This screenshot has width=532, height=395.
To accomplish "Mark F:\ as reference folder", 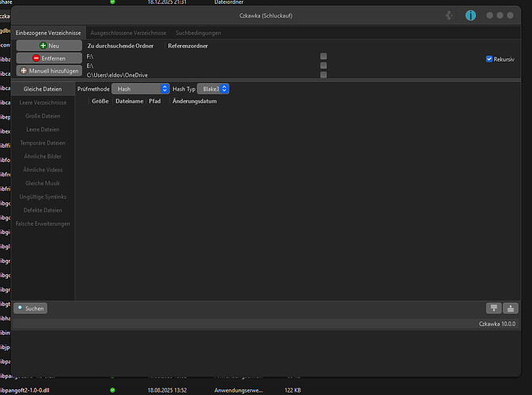I will (323, 56).
